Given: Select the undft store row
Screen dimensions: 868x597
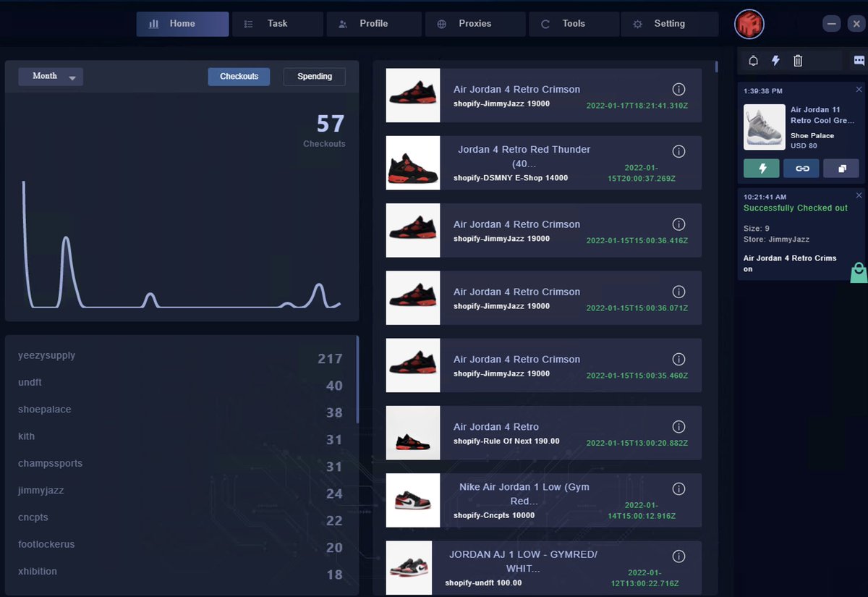Looking at the screenshot, I should (181, 384).
